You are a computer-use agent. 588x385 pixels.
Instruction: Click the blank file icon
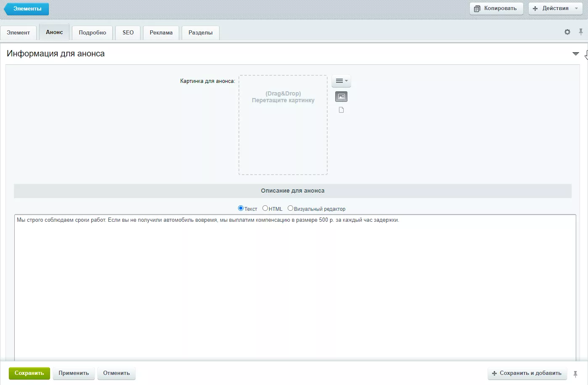pyautogui.click(x=341, y=110)
